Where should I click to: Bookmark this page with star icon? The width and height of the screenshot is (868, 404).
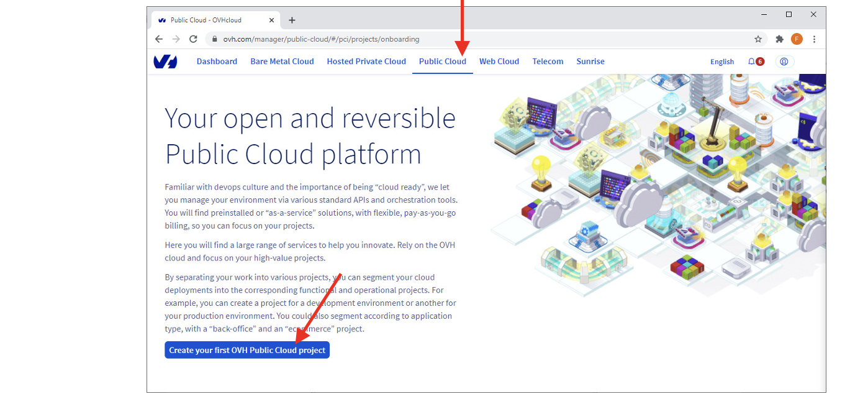point(758,39)
